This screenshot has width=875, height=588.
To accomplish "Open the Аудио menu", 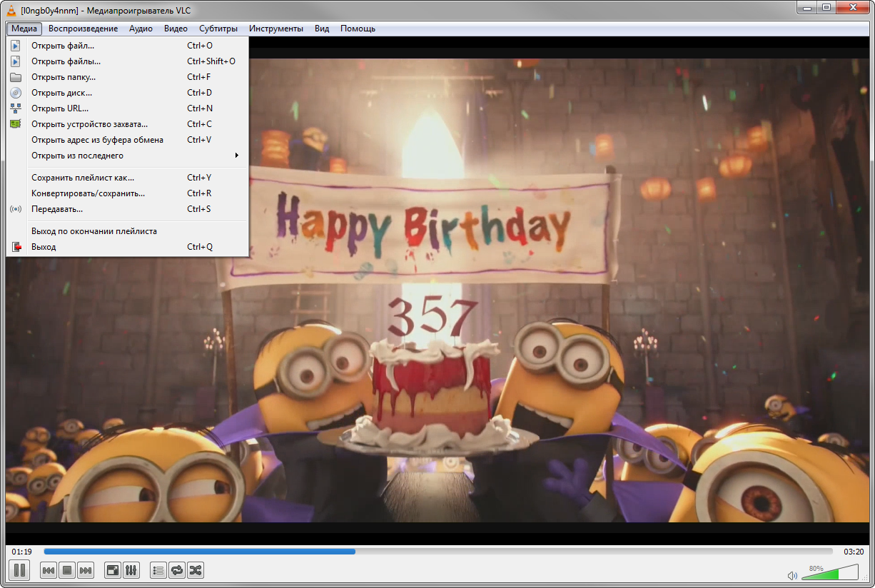I will (141, 29).
